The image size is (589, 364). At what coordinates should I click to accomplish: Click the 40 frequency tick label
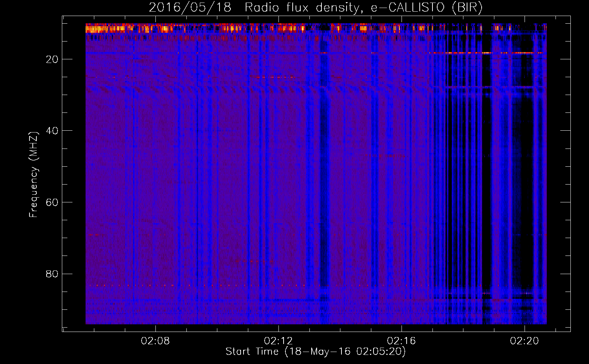point(52,131)
